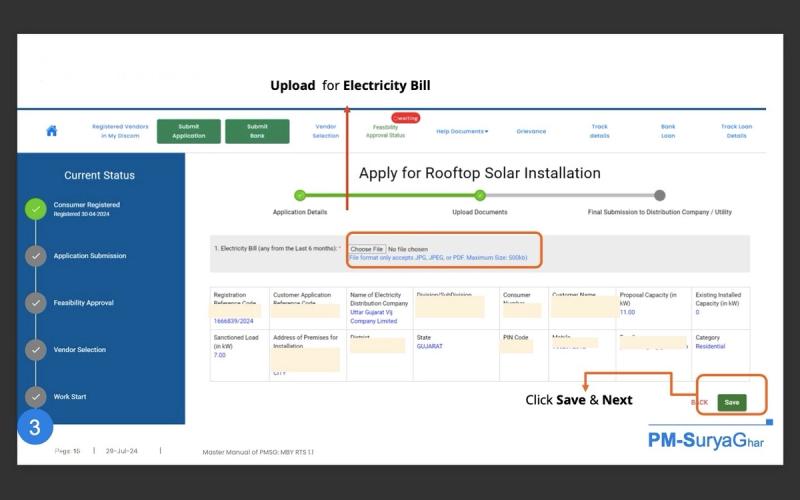Open the Track details menu item
The image size is (800, 500).
[x=599, y=131]
